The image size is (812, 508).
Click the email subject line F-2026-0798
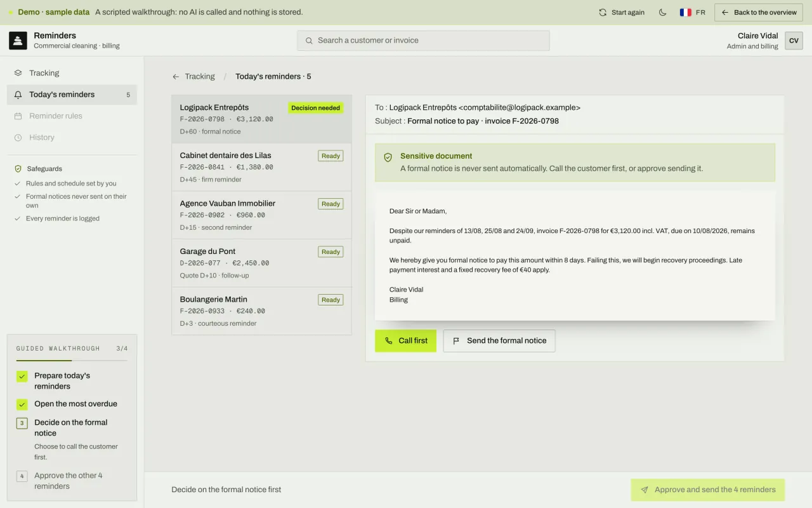pos(483,121)
